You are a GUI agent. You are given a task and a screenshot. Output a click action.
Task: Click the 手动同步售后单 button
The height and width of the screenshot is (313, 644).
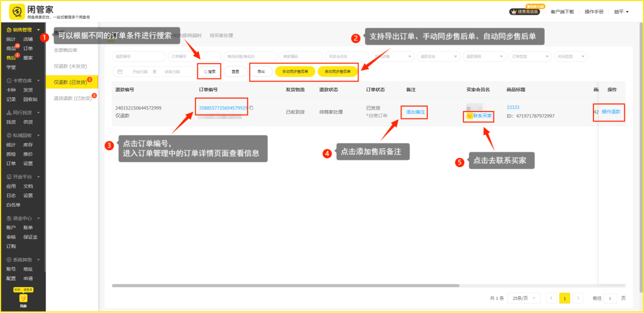(295, 72)
